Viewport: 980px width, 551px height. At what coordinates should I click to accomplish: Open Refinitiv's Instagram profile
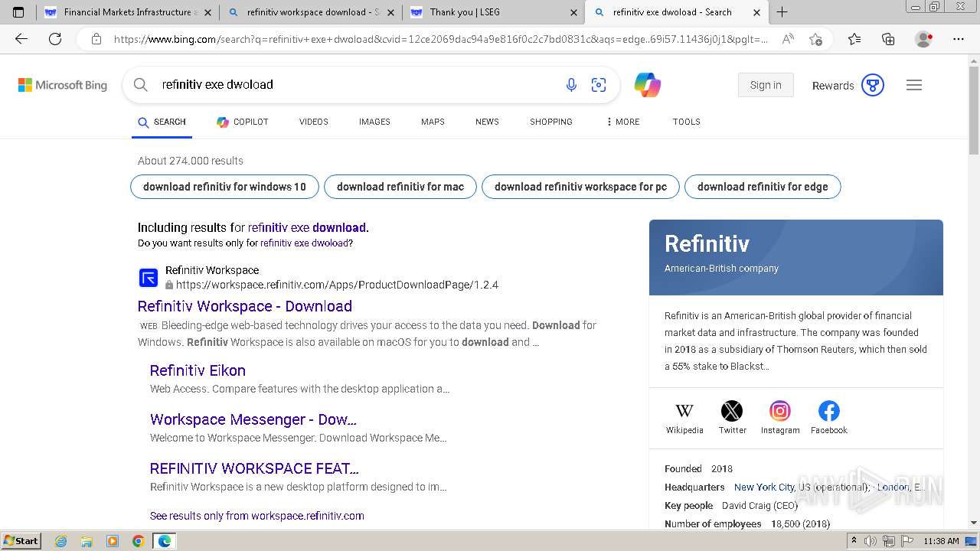pyautogui.click(x=780, y=418)
